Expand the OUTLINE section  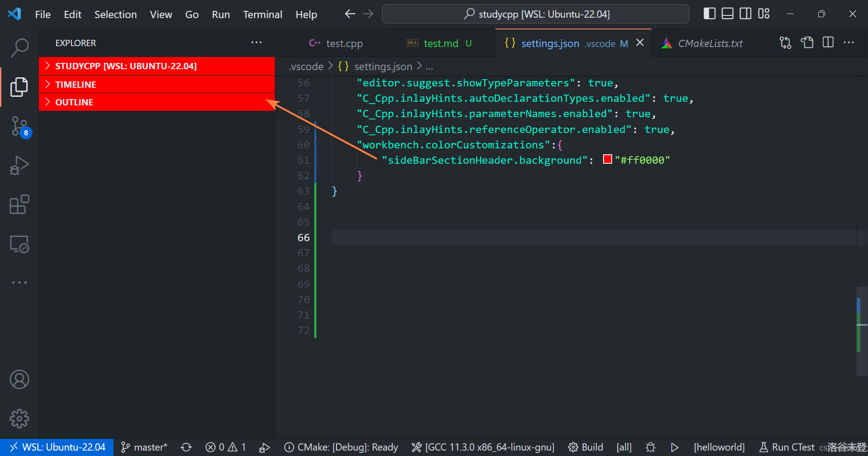[x=157, y=102]
